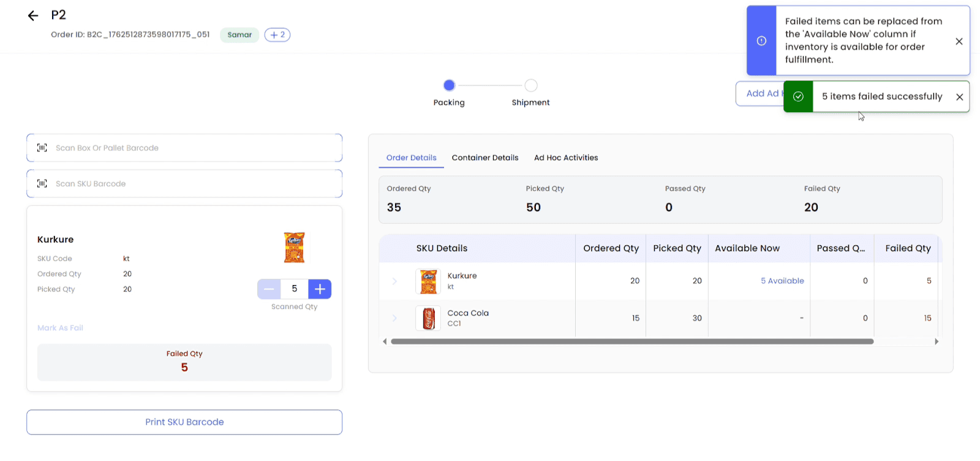
Task: Expand the Kurkure row in SKU table
Action: coord(394,281)
